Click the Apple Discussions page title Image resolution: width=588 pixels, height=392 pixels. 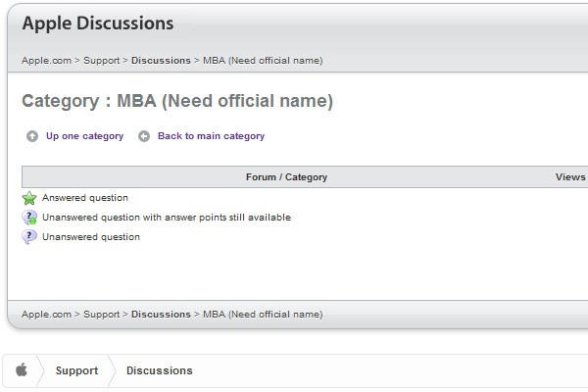98,24
